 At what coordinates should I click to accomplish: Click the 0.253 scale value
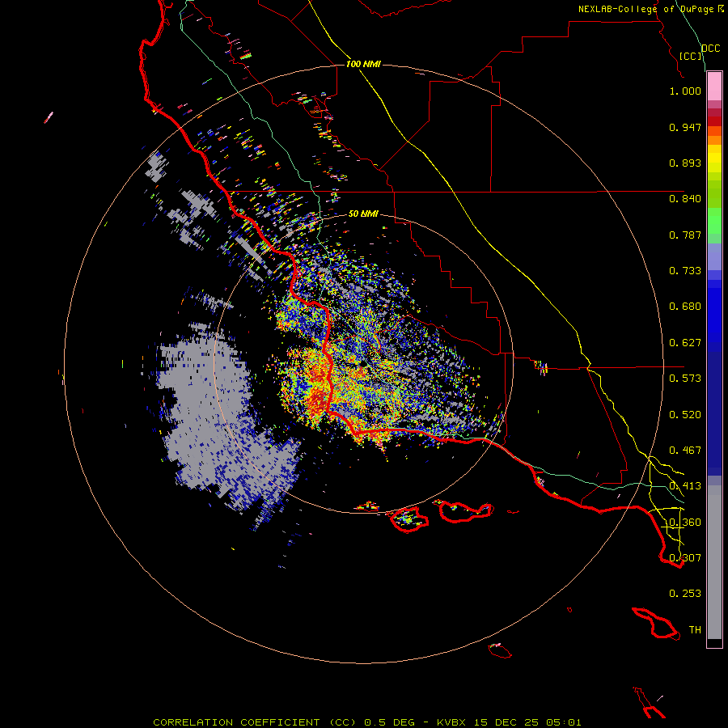(x=685, y=594)
